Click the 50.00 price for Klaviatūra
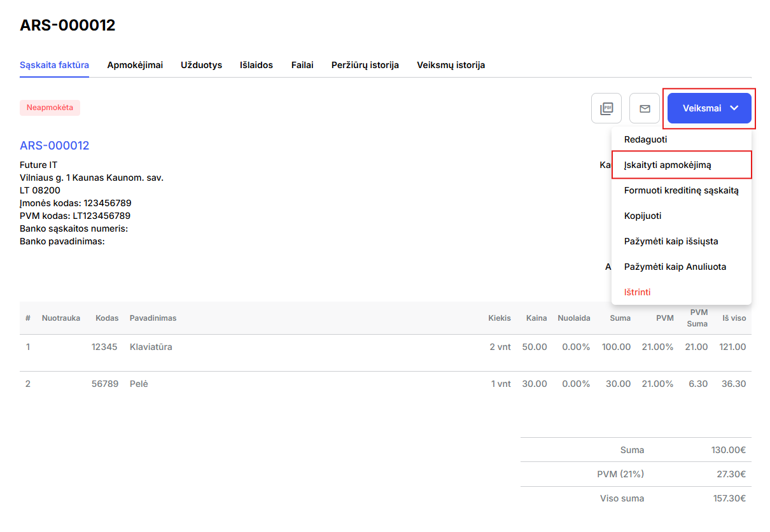Viewport: 770px width, 532px height. [535, 347]
